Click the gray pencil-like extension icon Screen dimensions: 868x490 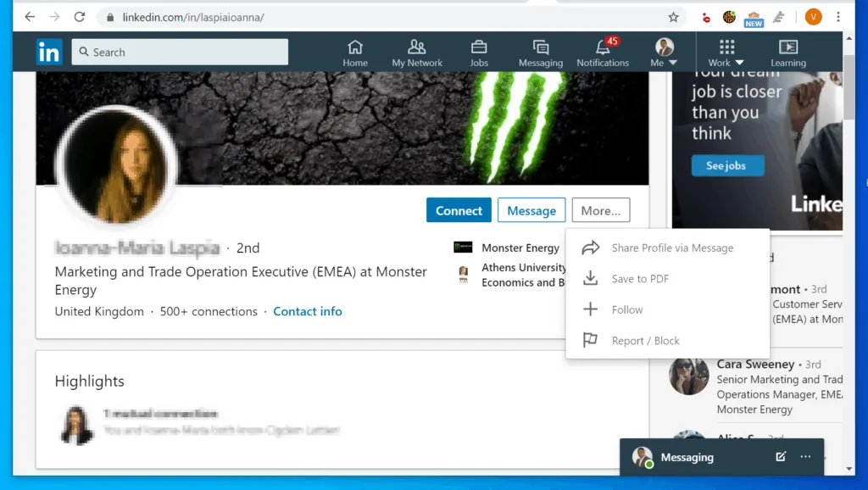point(778,17)
